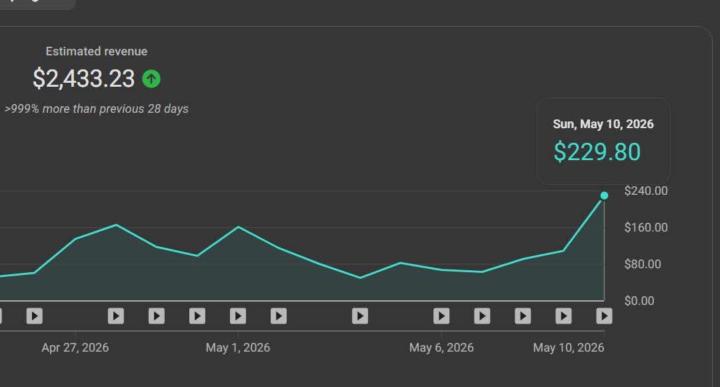
Task: Click the $240.00 y-axis label
Action: 646,191
